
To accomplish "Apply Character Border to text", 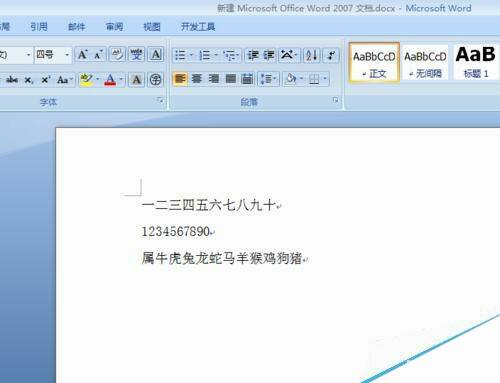I will click(156, 55).
